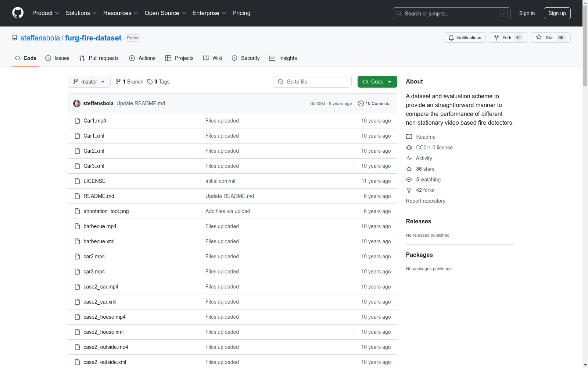Focus the Go to file search field

point(312,82)
